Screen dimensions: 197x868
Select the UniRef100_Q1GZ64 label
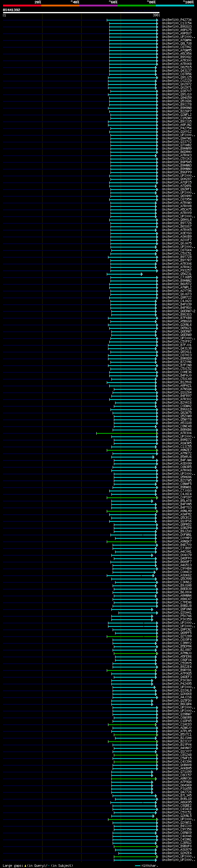point(177,393)
